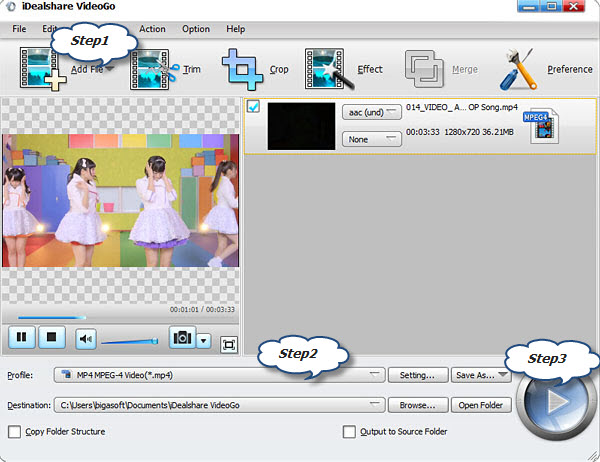Click the iDealshare VideoGo title icon
600x462 pixels.
coord(10,7)
